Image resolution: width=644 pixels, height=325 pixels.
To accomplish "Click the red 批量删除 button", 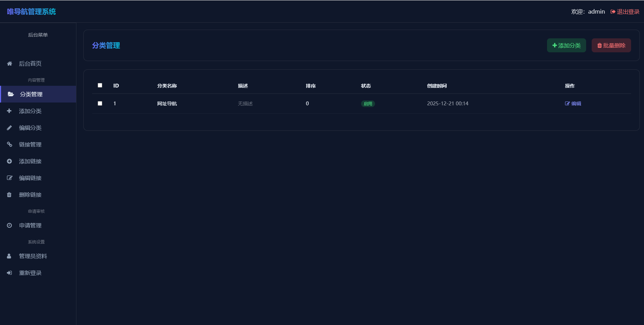I will coord(611,45).
